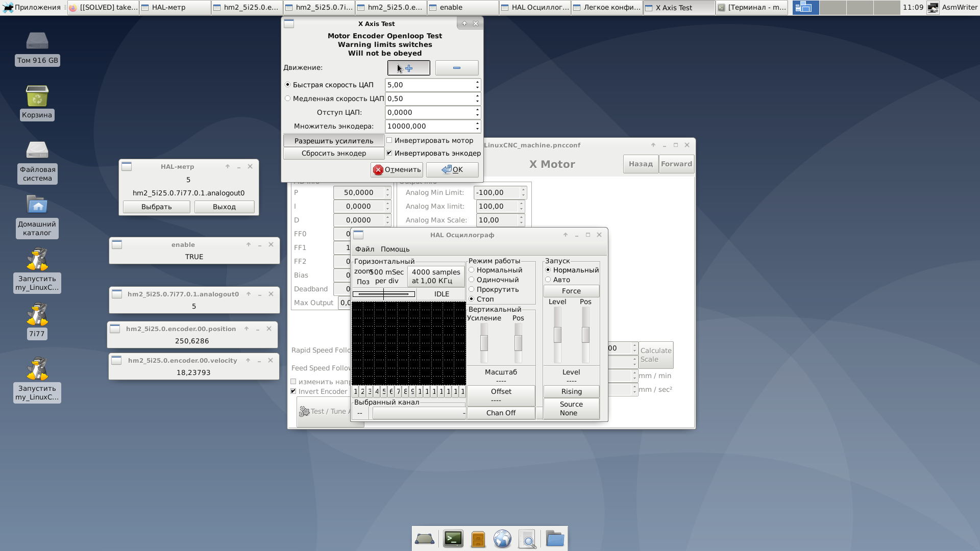
Task: Click the plus jog movement button
Action: click(x=408, y=68)
